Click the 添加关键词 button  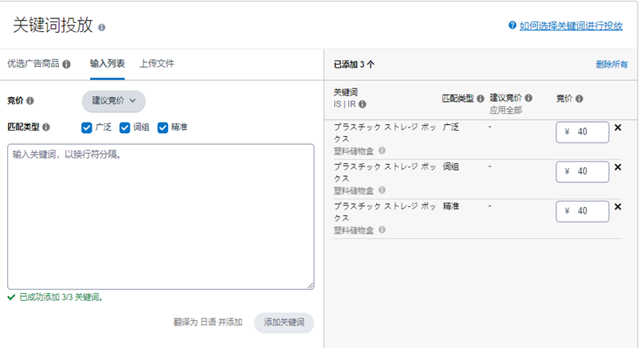[284, 323]
